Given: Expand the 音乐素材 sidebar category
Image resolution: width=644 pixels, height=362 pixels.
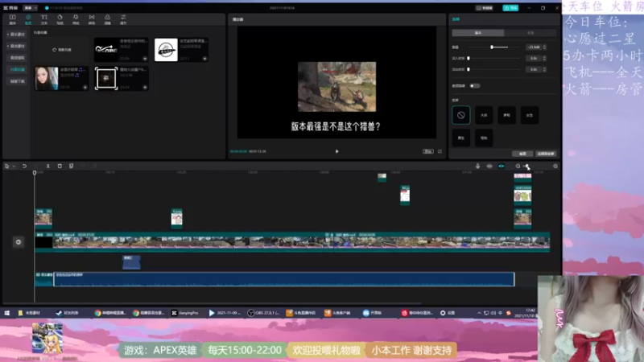Looking at the screenshot, I should coord(16,35).
